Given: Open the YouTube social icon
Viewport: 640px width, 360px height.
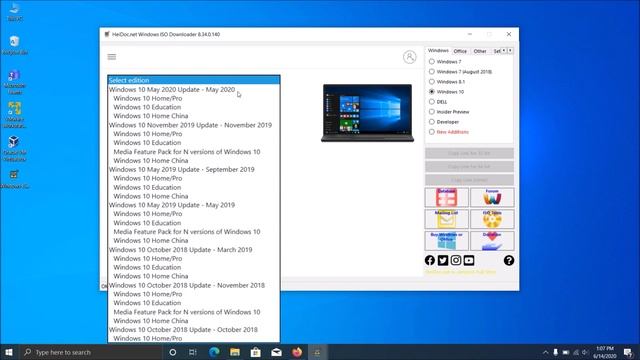Looking at the screenshot, I should coord(469,260).
